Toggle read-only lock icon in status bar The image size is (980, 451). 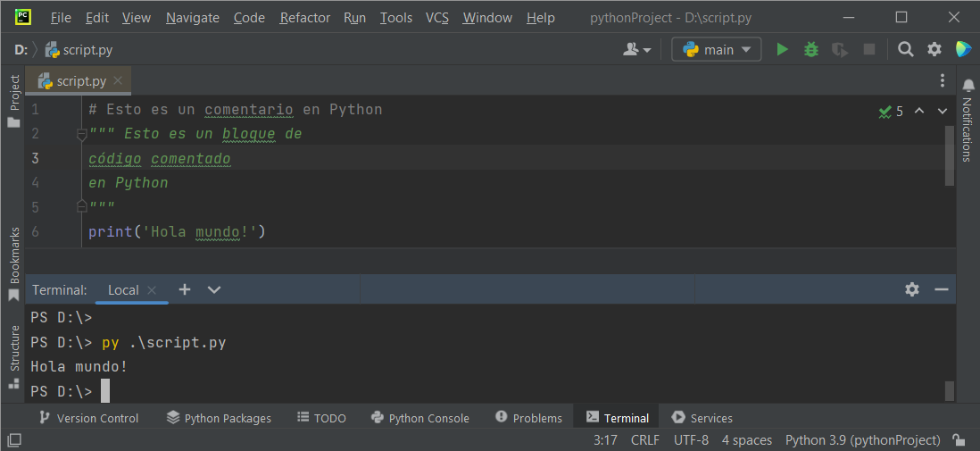(x=958, y=439)
